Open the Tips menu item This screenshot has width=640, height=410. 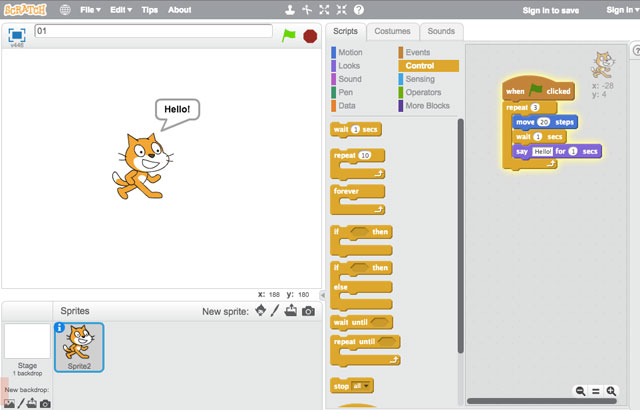point(149,10)
